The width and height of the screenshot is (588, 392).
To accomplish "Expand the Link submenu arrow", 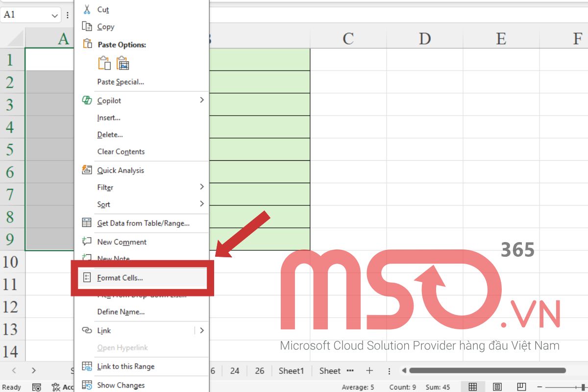I will [x=202, y=330].
